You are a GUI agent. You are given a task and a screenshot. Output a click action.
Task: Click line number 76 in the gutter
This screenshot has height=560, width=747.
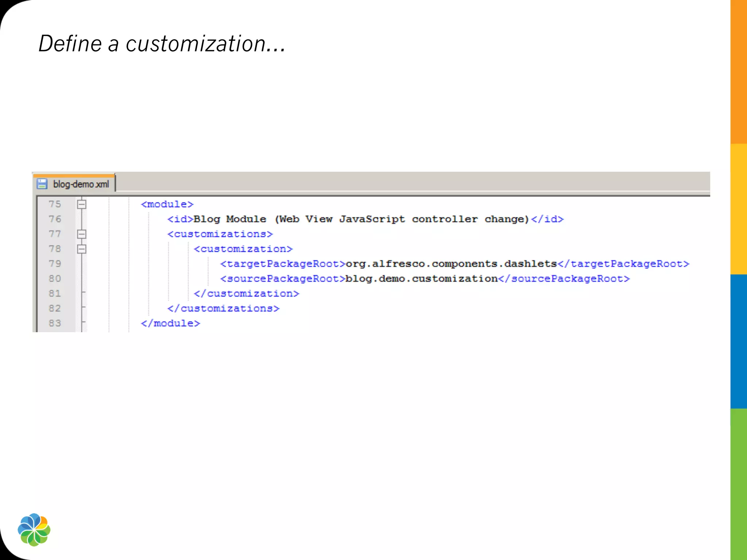(55, 219)
